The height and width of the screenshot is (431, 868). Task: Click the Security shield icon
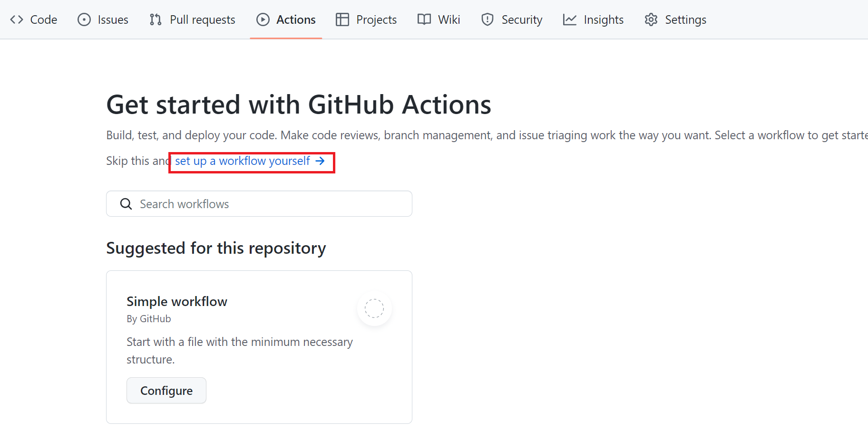pyautogui.click(x=488, y=19)
